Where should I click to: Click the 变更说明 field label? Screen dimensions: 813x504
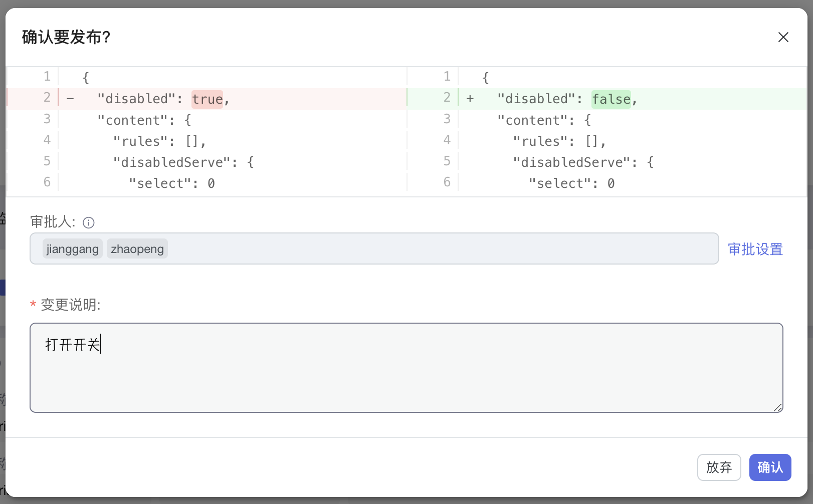point(70,305)
